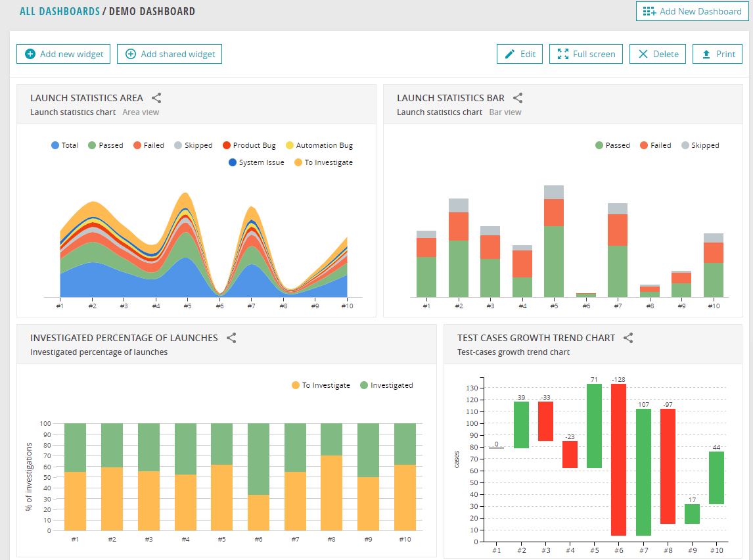Click bar #2 in Launch Statistics Bar chart
The height and width of the screenshot is (560, 753).
(x=459, y=248)
